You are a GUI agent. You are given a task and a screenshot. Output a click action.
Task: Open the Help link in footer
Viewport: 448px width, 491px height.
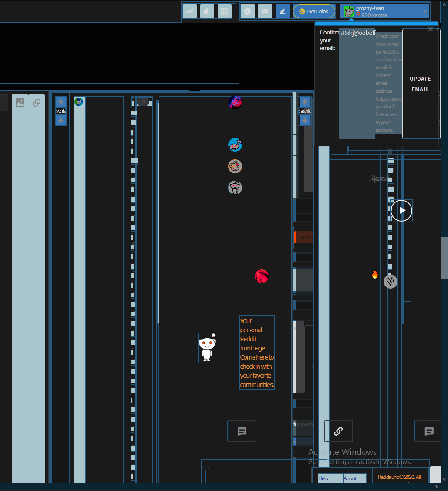click(x=323, y=478)
